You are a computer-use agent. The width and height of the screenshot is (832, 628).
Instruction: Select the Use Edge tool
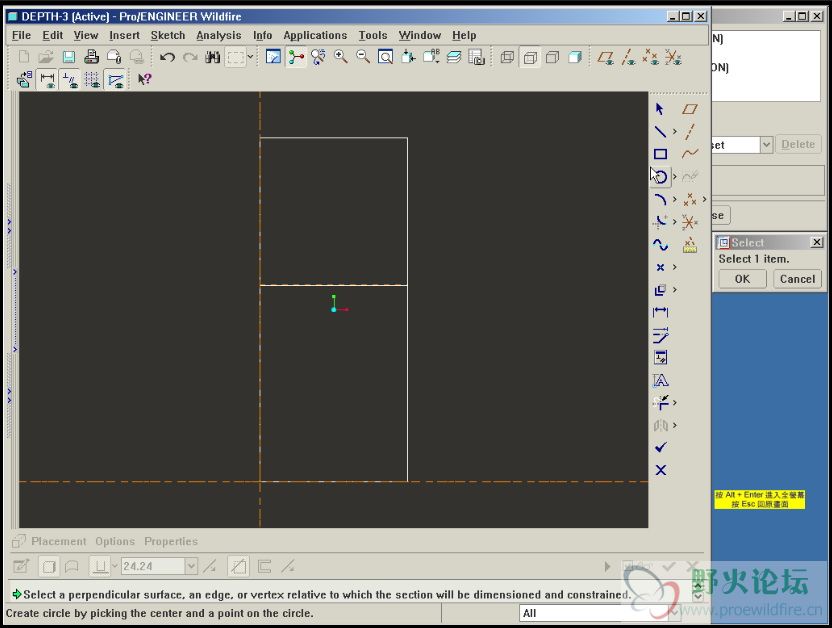click(x=660, y=290)
